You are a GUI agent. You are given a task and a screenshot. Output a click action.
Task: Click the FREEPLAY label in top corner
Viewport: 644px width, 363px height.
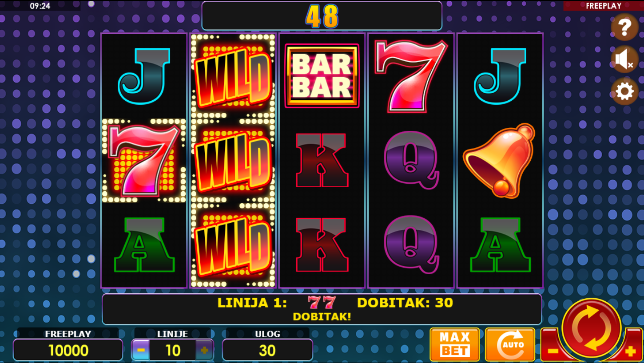tap(603, 6)
